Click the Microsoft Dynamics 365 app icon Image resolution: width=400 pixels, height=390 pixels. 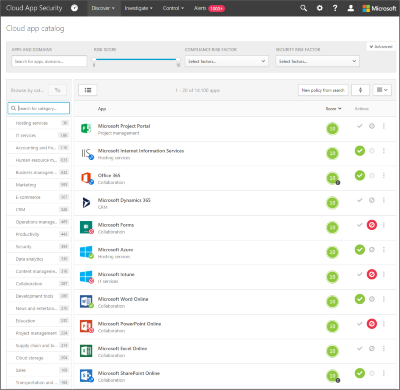coord(86,202)
